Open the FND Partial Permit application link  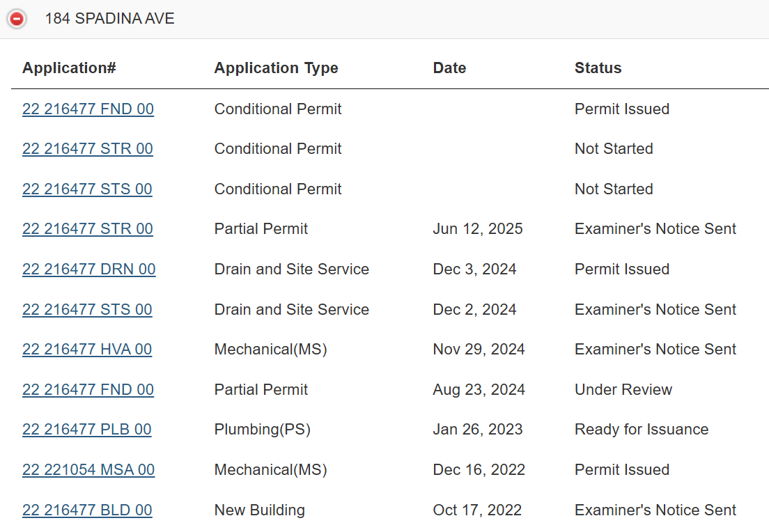88,390
